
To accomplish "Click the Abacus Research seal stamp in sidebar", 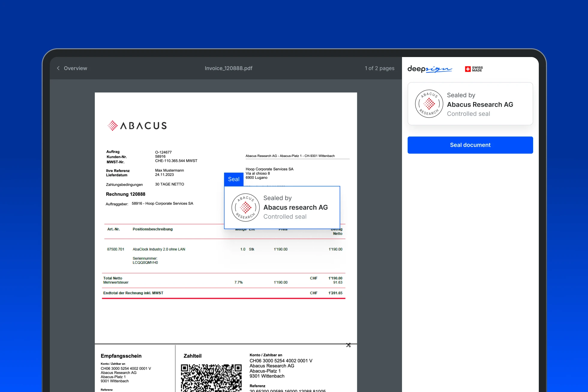I will [x=429, y=104].
